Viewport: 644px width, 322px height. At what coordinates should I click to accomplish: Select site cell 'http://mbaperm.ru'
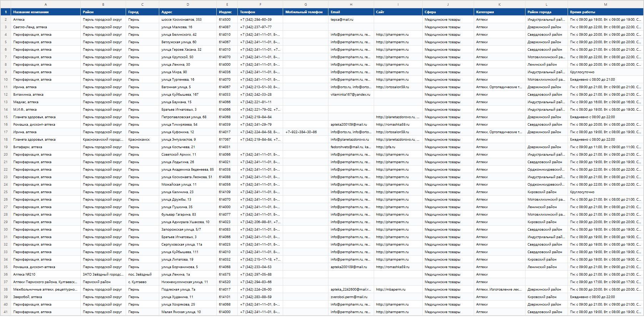pyautogui.click(x=398, y=290)
